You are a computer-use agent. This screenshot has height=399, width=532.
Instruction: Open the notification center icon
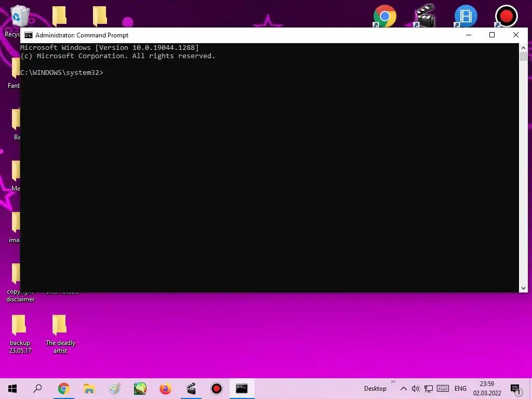[x=515, y=389]
